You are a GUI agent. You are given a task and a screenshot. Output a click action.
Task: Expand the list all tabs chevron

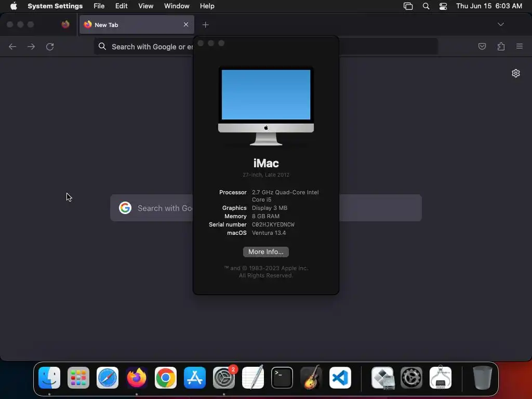click(x=501, y=24)
